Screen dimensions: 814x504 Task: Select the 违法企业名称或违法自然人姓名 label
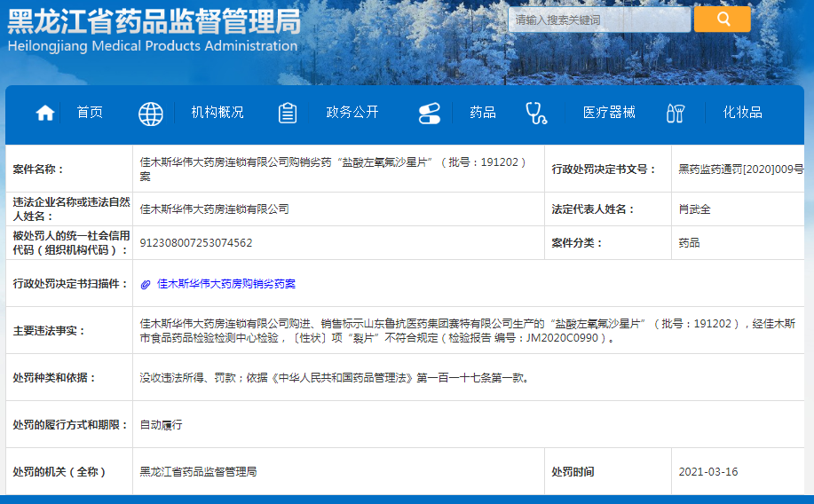(x=71, y=209)
